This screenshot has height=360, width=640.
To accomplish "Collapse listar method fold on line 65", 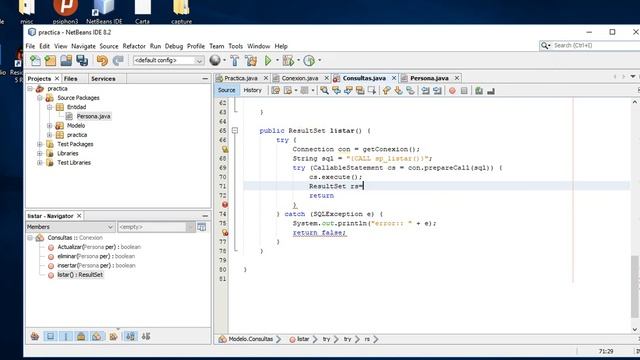I will [235, 131].
